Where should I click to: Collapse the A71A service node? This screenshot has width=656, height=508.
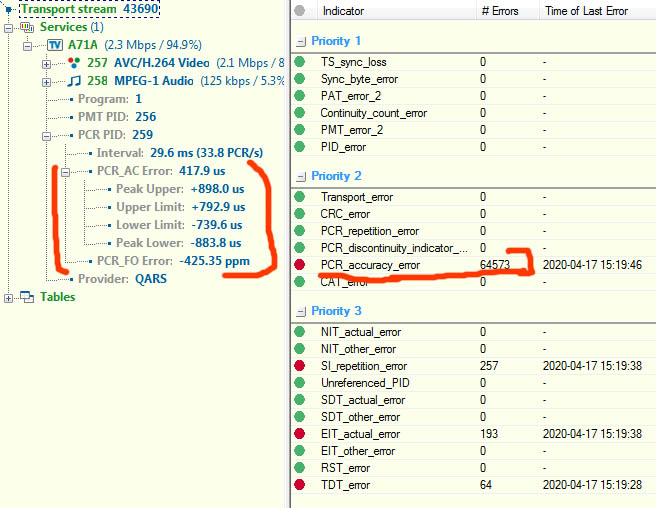[27, 46]
